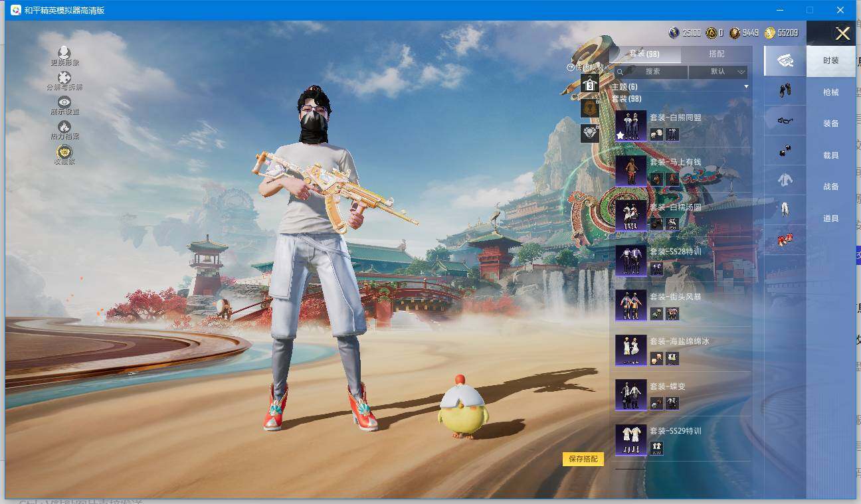Close the wardrobe with the X button

[842, 34]
